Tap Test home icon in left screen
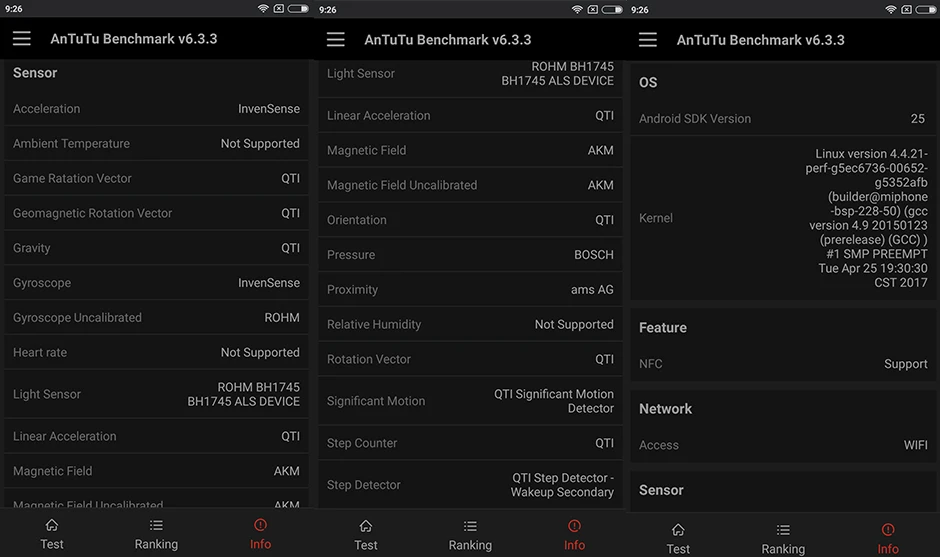This screenshot has height=557, width=940. (x=52, y=525)
